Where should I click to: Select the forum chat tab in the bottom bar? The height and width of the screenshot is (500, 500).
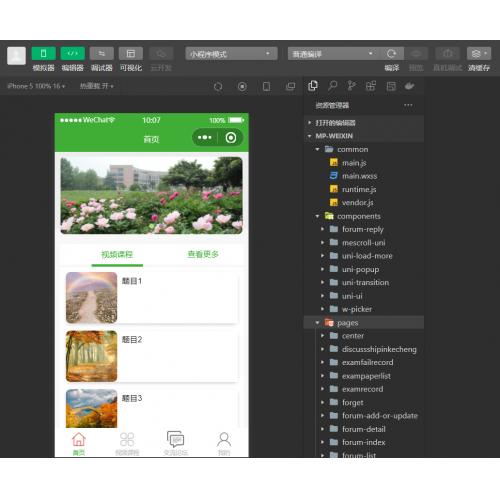pos(176,443)
